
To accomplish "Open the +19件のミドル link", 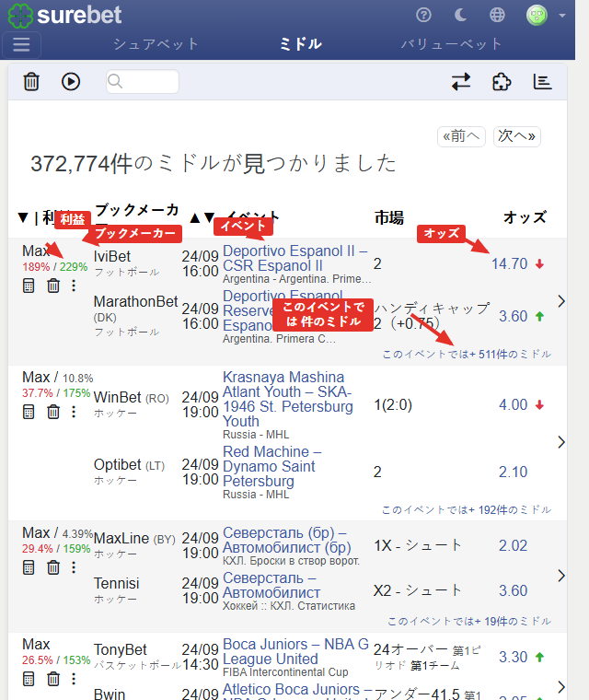I will 469,622.
